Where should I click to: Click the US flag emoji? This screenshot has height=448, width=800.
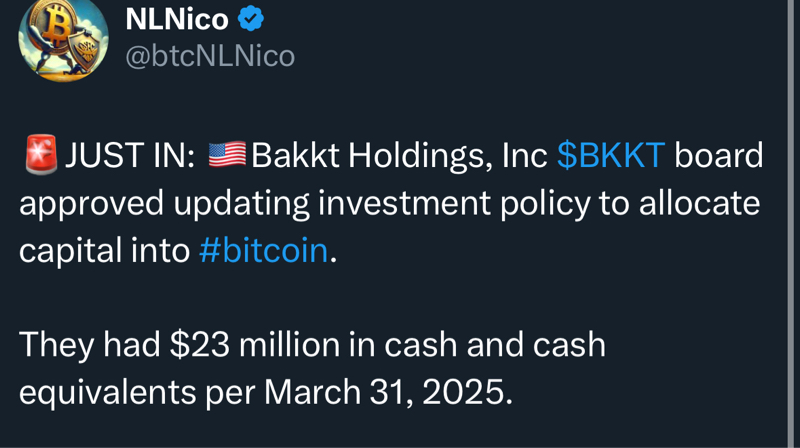[227, 156]
